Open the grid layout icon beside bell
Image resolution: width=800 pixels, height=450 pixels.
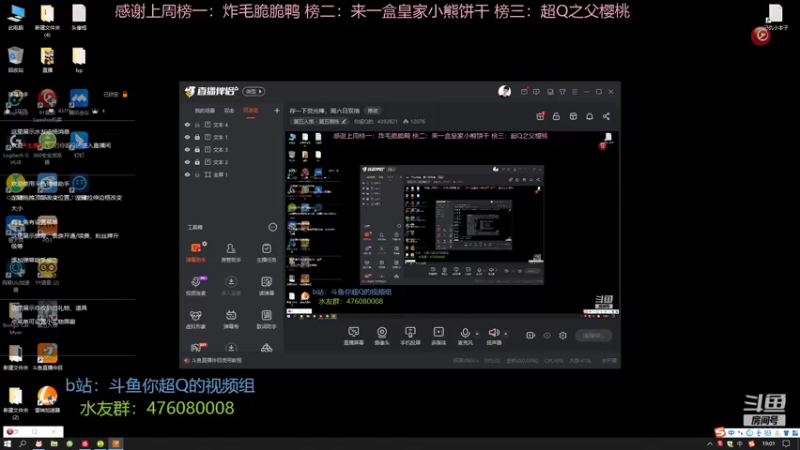point(573,116)
